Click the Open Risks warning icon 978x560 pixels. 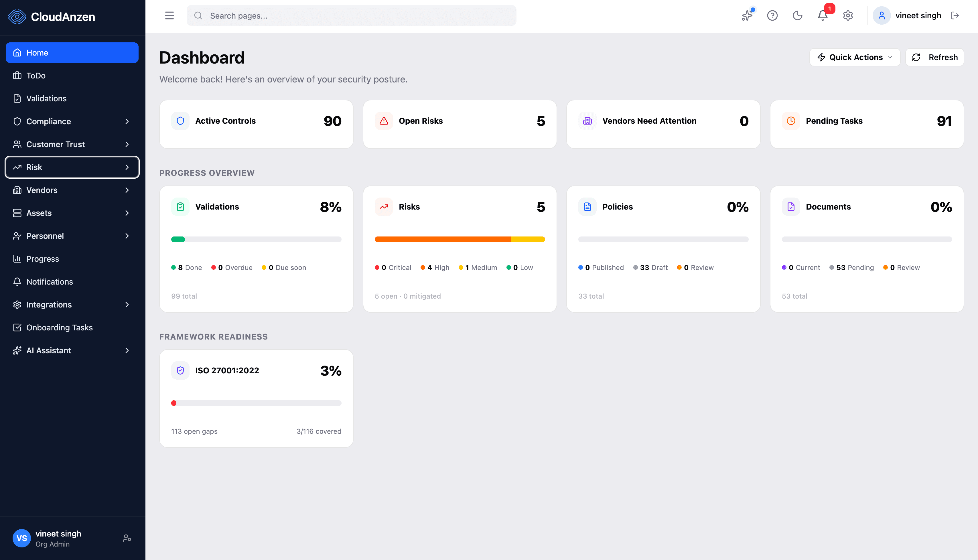point(384,121)
